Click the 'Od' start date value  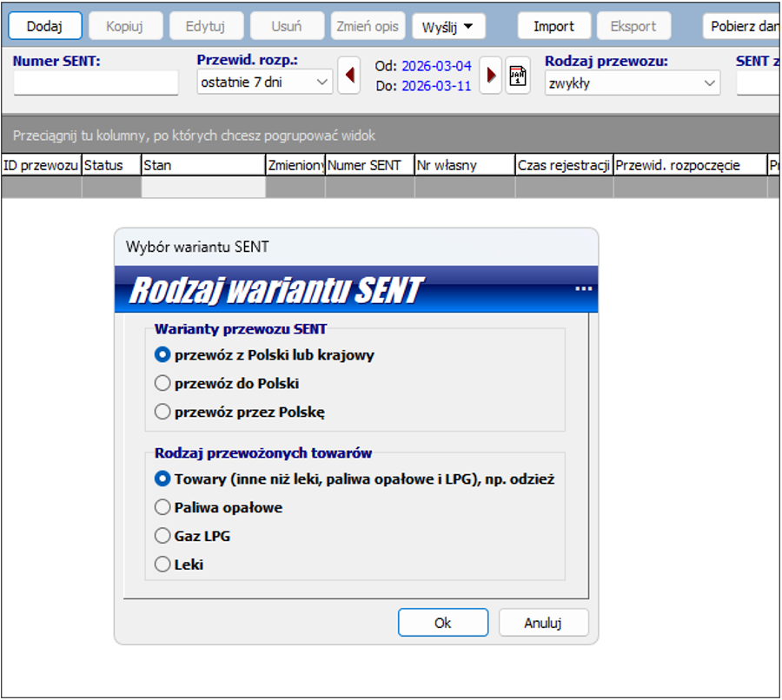pyautogui.click(x=436, y=66)
